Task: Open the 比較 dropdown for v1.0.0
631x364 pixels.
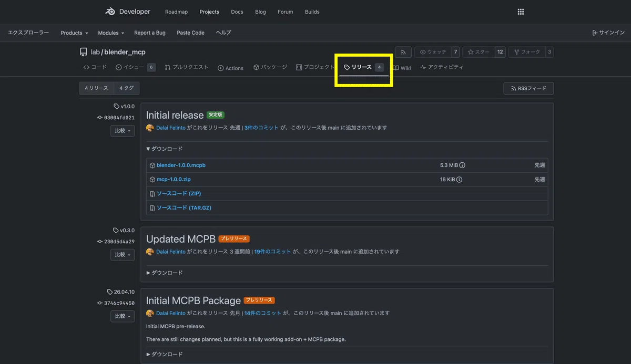Action: pyautogui.click(x=123, y=131)
